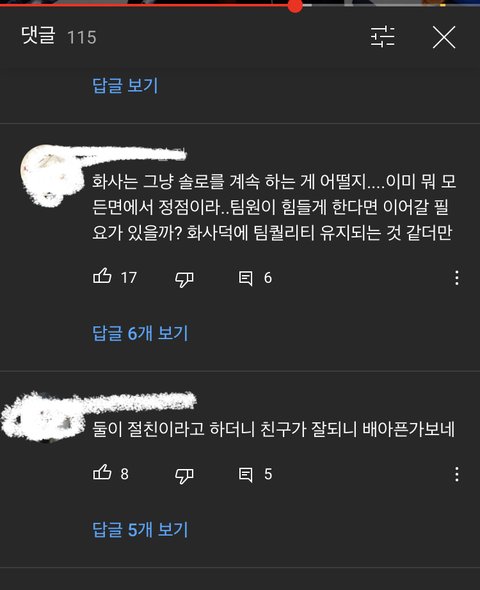Screen dimensions: 480x590
Task: Open reply icon showing 6 replies
Action: [x=246, y=278]
